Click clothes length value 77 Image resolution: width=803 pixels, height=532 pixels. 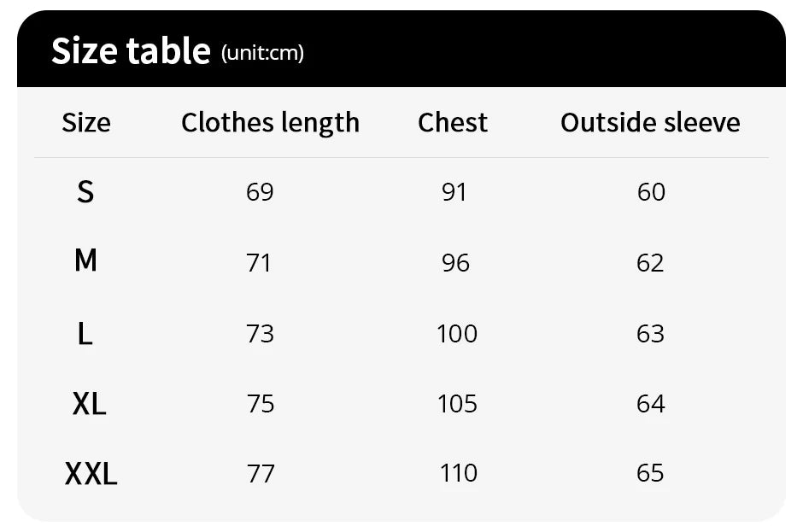click(260, 472)
